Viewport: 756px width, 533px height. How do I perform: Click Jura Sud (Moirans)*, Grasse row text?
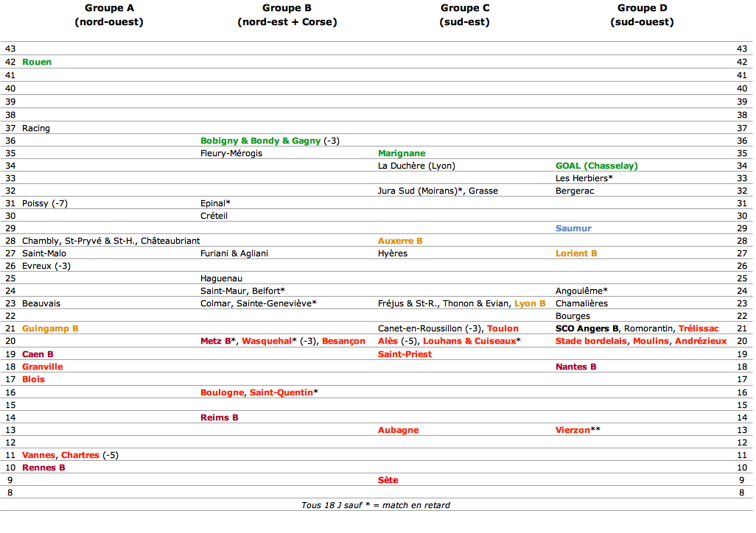pos(438,191)
